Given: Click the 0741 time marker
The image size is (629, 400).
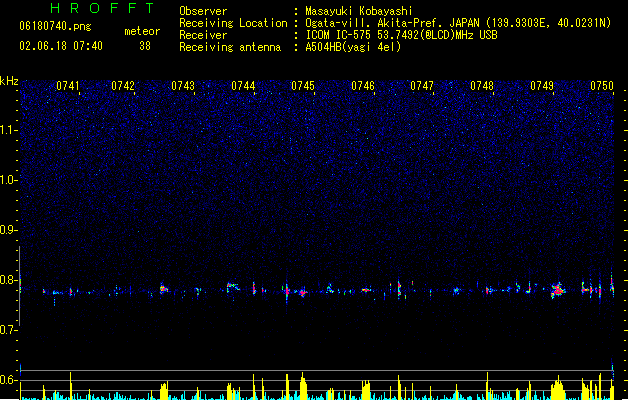Looking at the screenshot, I should point(68,85).
